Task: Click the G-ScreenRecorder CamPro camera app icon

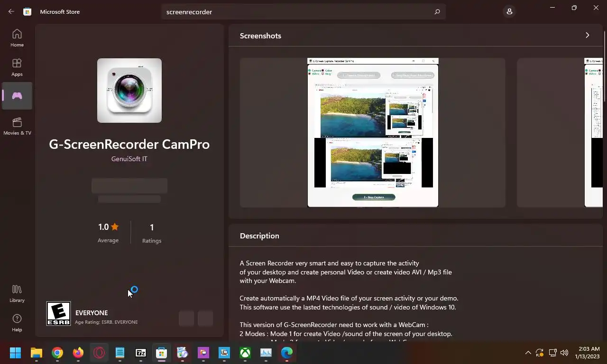Action: point(129,91)
